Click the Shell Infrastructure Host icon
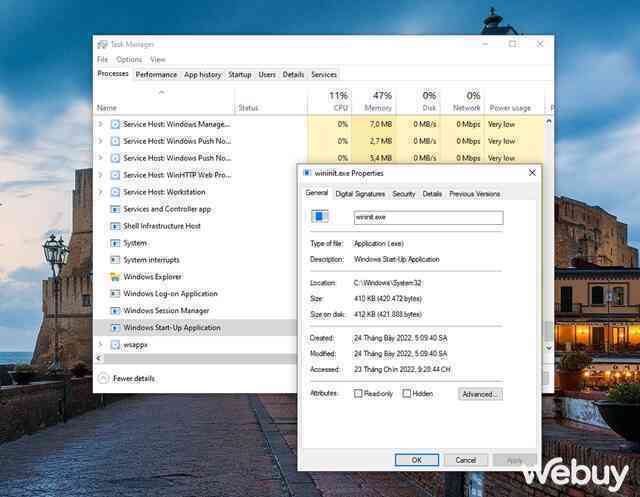Image resolution: width=640 pixels, height=497 pixels. [116, 226]
